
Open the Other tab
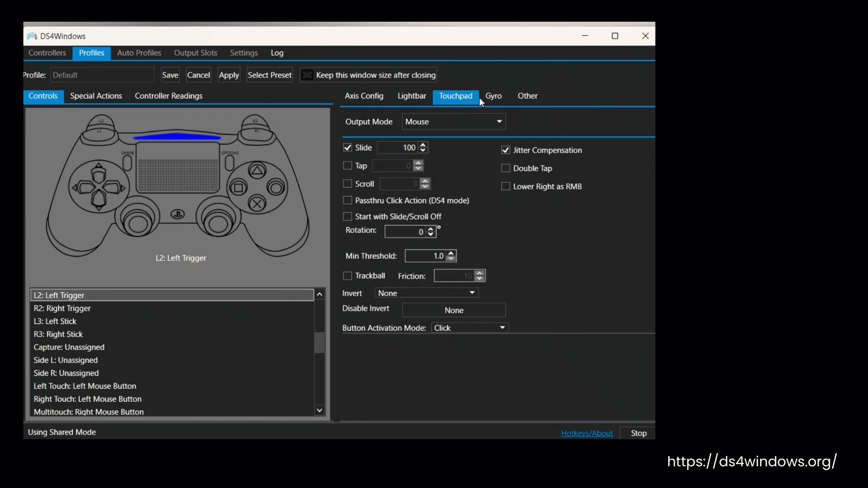click(527, 96)
